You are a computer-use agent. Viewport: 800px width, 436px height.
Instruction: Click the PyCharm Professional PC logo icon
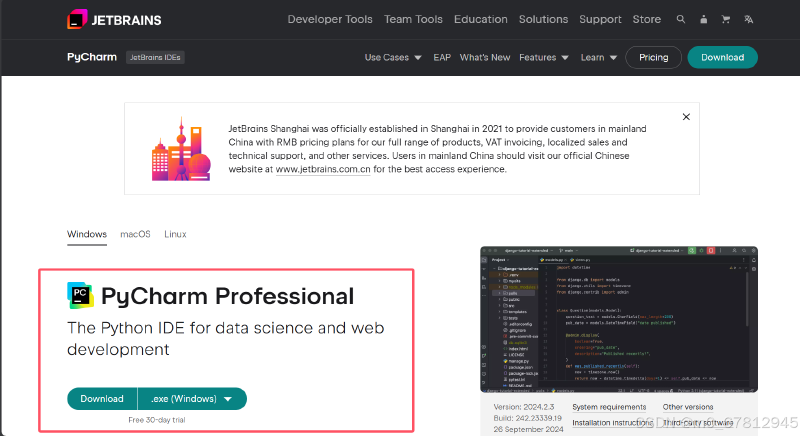[80, 295]
